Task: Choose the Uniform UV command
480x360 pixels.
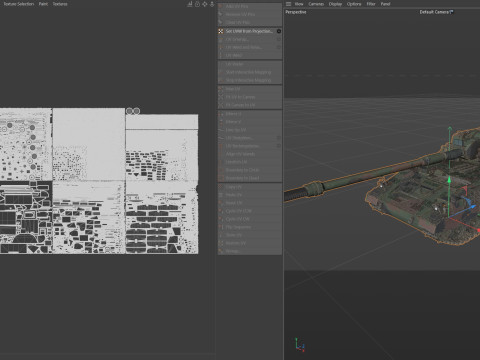Action: tap(250, 162)
